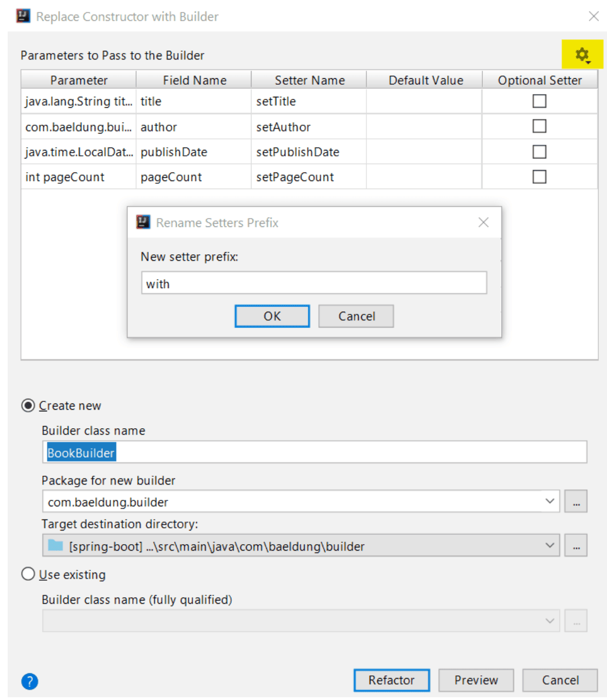Toggle optional setter for pageCount
The width and height of the screenshot is (607, 700).
(x=539, y=177)
